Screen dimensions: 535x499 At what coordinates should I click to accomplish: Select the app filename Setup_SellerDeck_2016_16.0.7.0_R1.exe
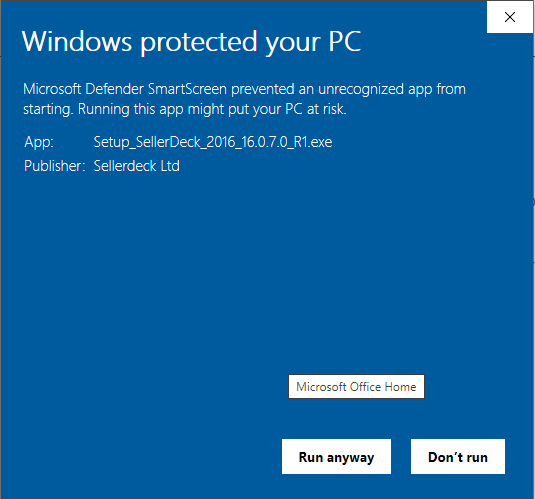(213, 142)
